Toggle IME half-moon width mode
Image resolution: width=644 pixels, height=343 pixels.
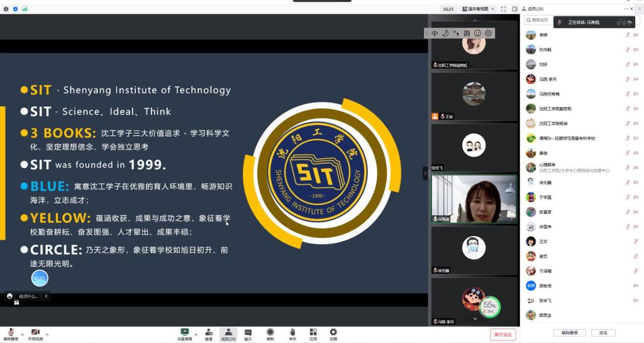click(x=445, y=33)
